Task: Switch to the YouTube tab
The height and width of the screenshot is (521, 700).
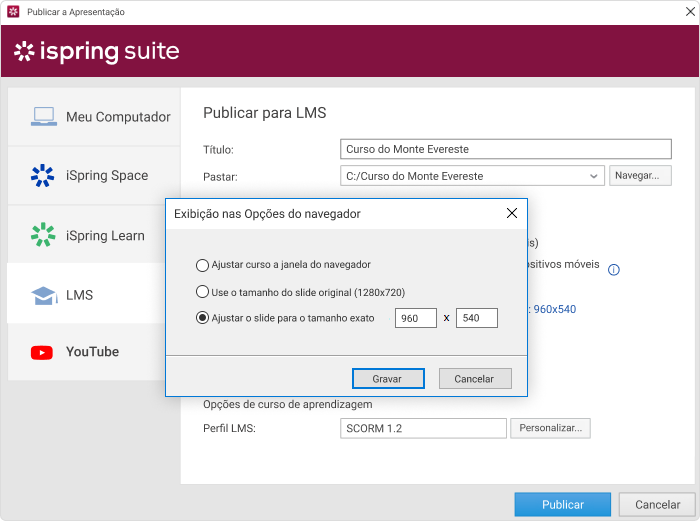Action: point(87,352)
